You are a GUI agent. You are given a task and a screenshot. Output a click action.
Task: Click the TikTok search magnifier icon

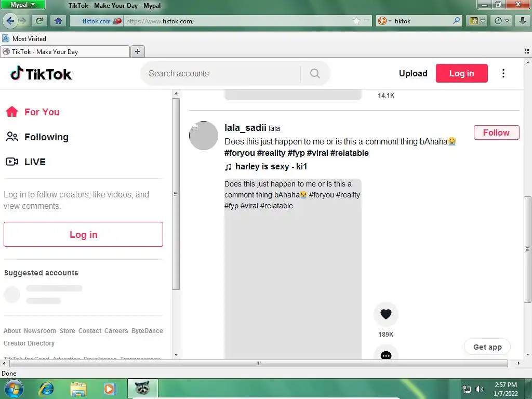pyautogui.click(x=314, y=73)
